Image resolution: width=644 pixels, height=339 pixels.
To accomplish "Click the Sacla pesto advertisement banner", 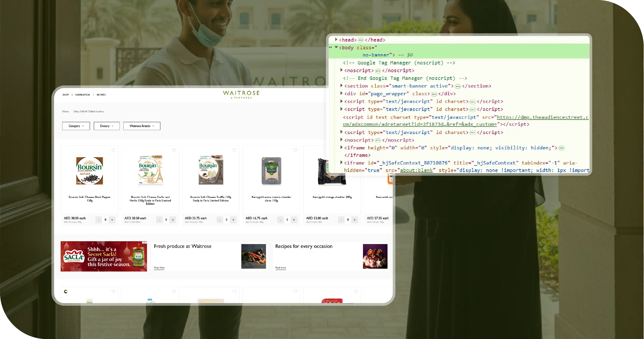I will coord(104,256).
